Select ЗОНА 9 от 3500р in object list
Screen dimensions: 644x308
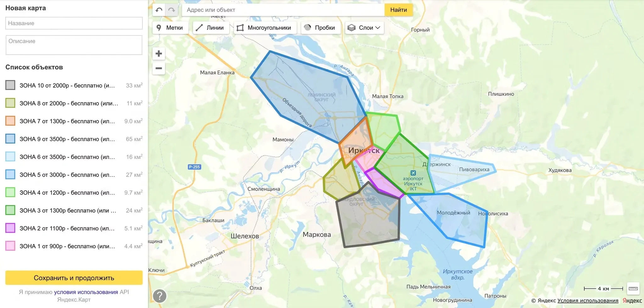point(67,139)
